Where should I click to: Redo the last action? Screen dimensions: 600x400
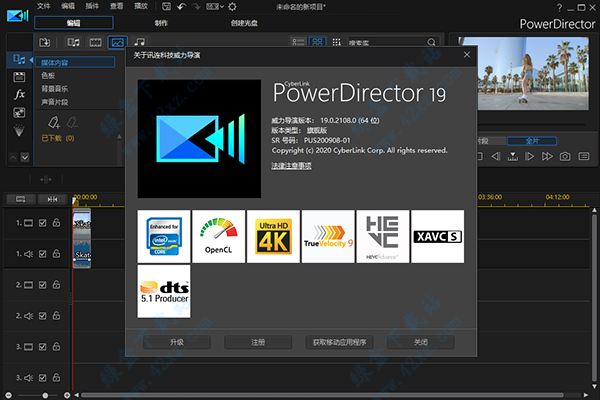coord(196,7)
